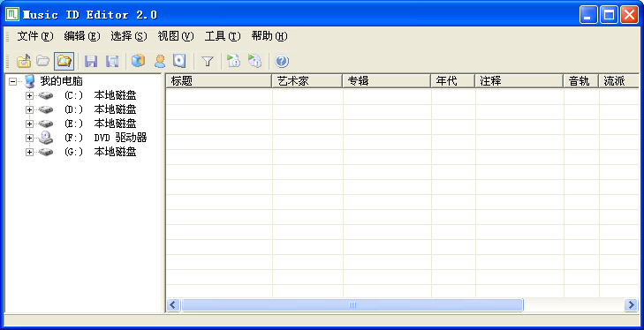The image size is (644, 330).
Task: Expand the (D:) 本地磁盘 node
Action: click(x=29, y=109)
